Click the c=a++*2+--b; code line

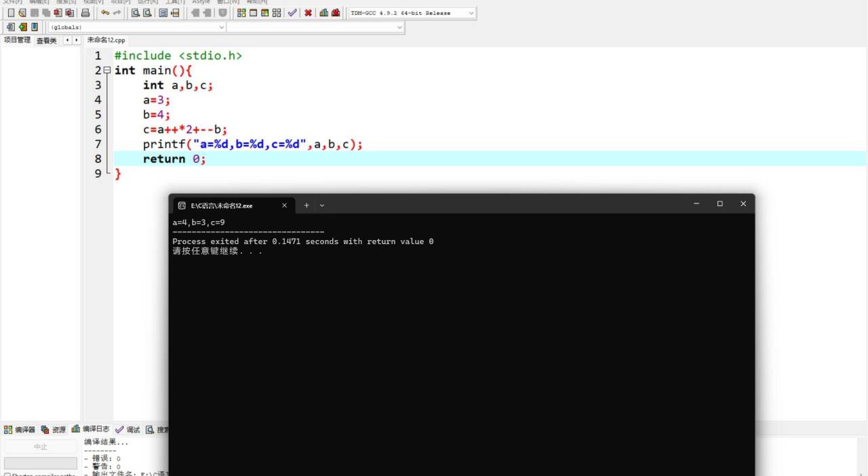pos(185,130)
